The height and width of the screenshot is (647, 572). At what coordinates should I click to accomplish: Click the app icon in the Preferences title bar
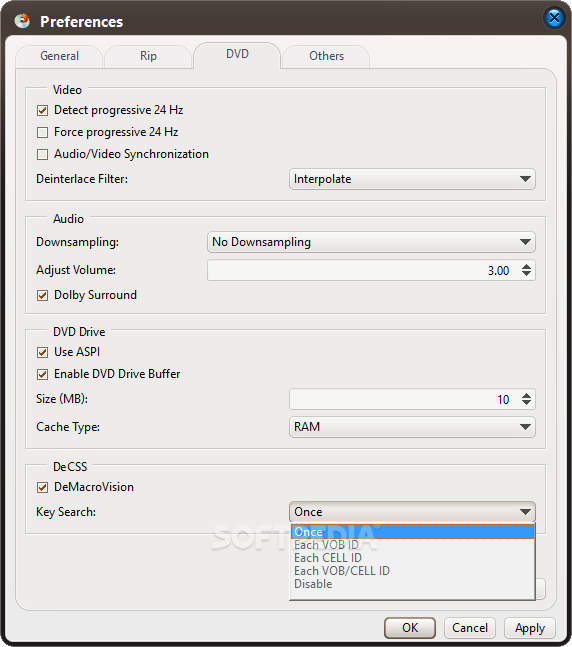point(22,21)
